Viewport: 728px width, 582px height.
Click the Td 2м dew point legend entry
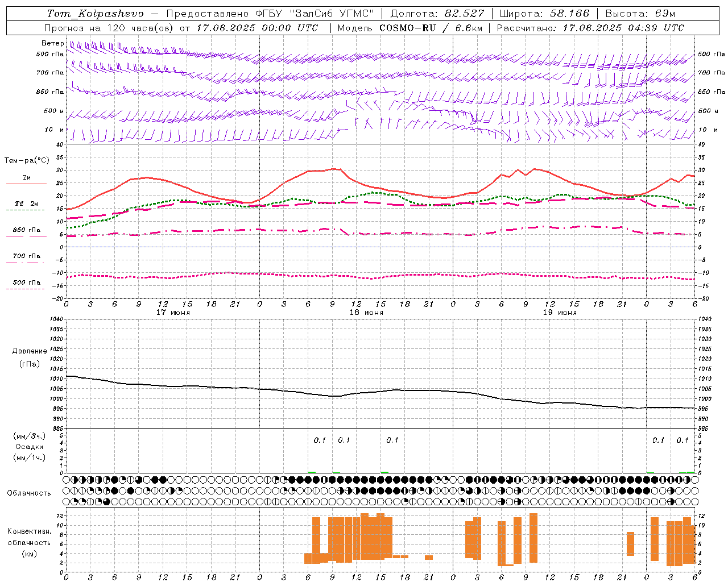pyautogui.click(x=26, y=203)
